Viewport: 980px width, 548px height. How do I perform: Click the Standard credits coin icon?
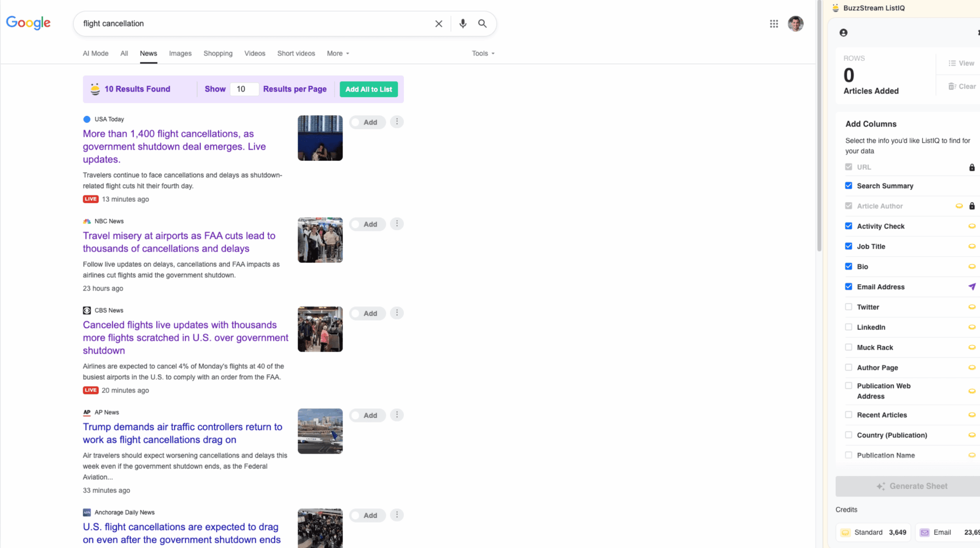point(846,532)
